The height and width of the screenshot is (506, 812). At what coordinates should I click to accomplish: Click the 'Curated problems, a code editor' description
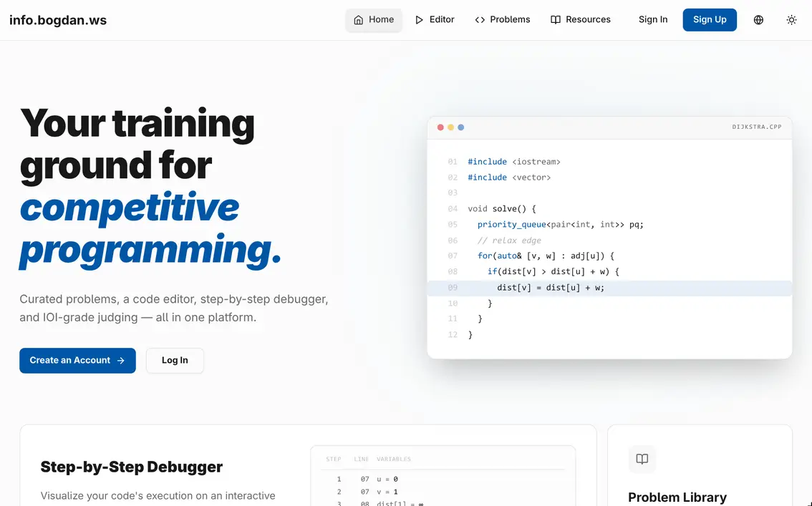tap(174, 308)
